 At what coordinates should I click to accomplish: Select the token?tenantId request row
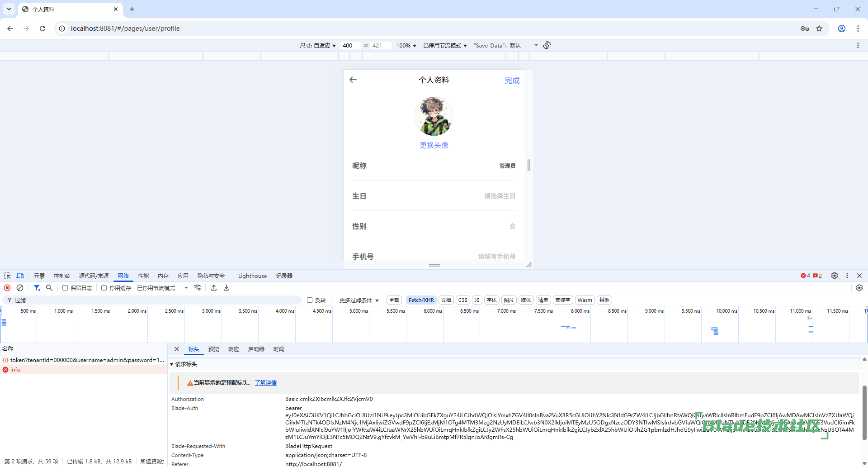84,360
